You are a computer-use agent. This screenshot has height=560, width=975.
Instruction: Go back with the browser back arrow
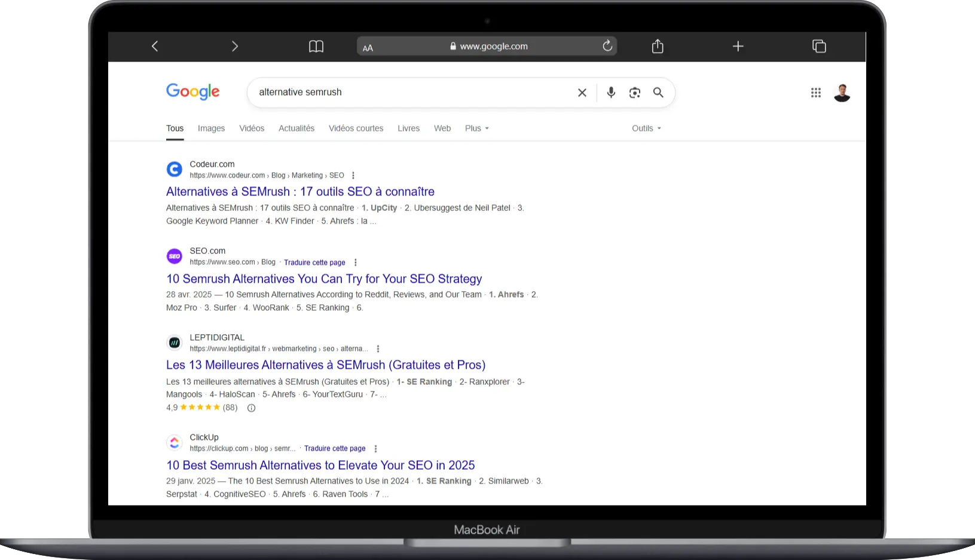(x=155, y=46)
